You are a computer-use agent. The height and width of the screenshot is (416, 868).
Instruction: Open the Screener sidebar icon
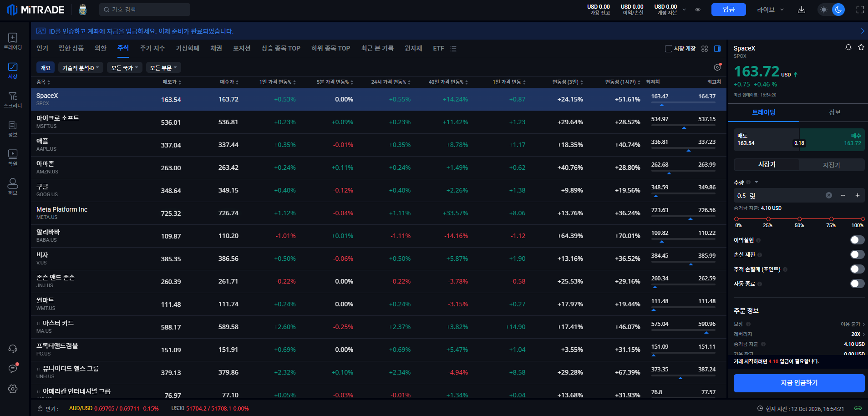click(x=13, y=100)
